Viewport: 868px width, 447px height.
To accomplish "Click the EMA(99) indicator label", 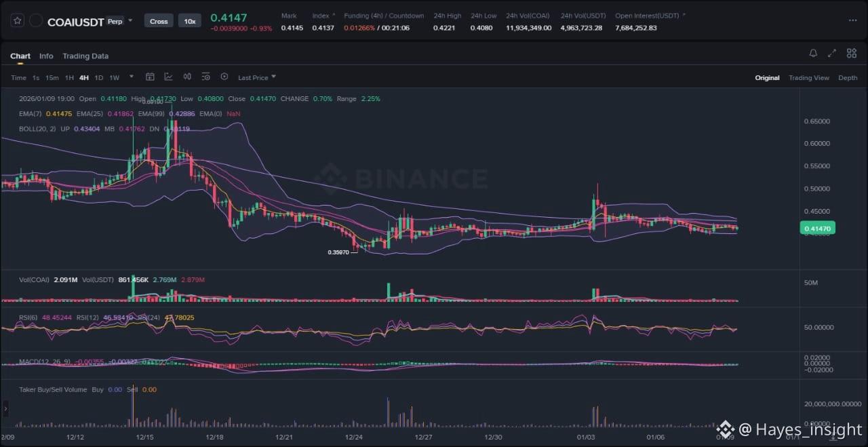I will [151, 114].
